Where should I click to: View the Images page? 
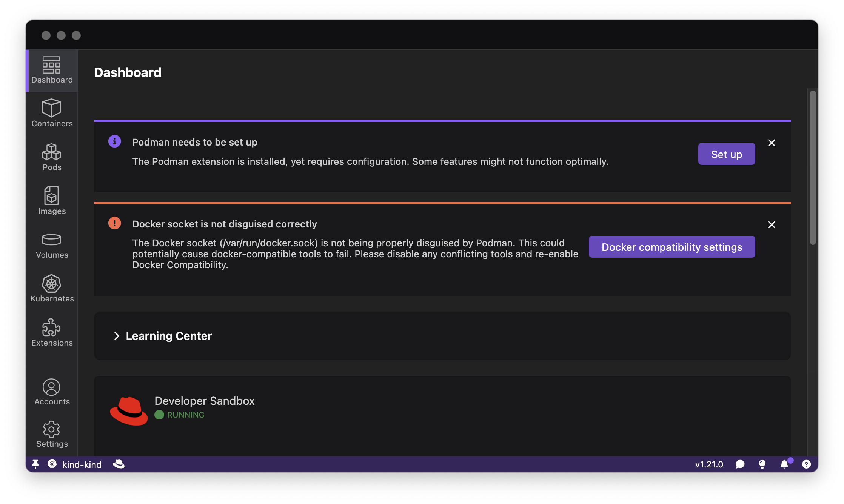point(52,200)
